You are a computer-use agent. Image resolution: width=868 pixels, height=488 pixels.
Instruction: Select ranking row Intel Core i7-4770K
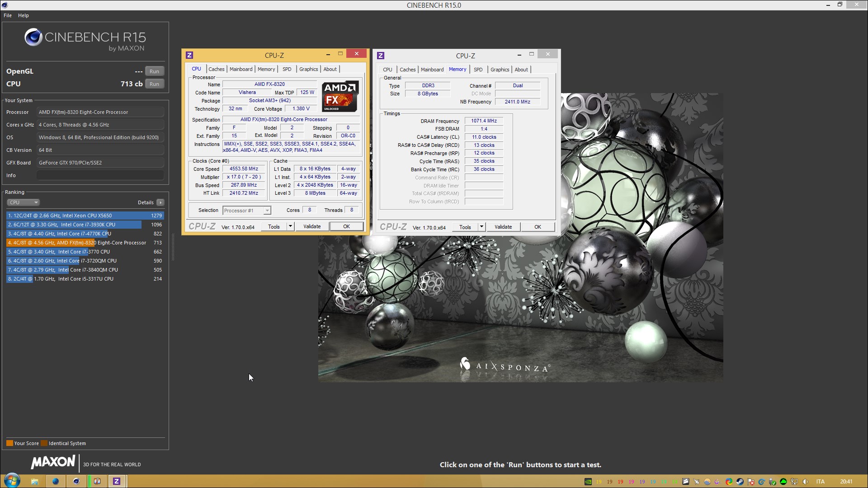pos(85,234)
